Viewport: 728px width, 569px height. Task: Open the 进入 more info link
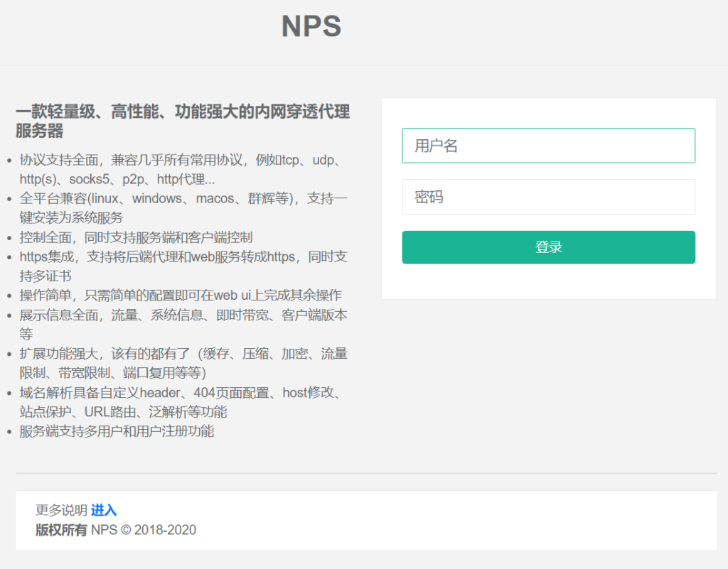tap(104, 510)
